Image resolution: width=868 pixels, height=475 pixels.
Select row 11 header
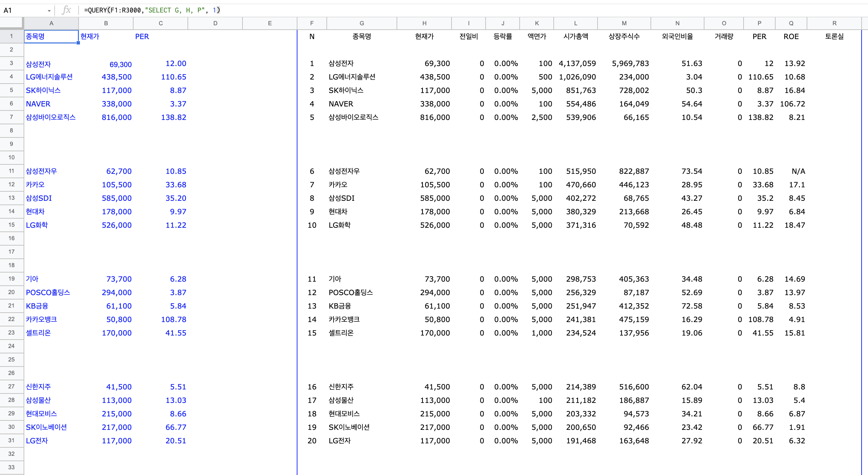click(x=11, y=171)
